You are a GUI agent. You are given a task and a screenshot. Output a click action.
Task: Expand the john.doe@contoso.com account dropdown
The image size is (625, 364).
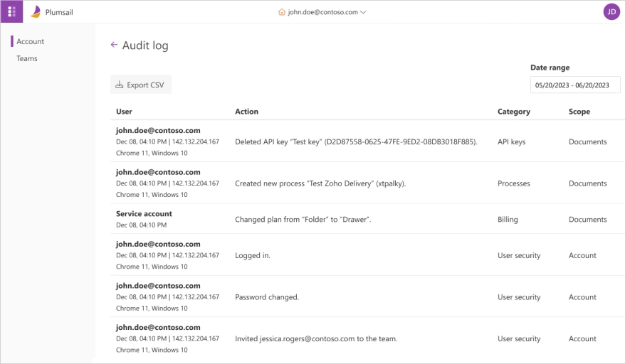(363, 12)
